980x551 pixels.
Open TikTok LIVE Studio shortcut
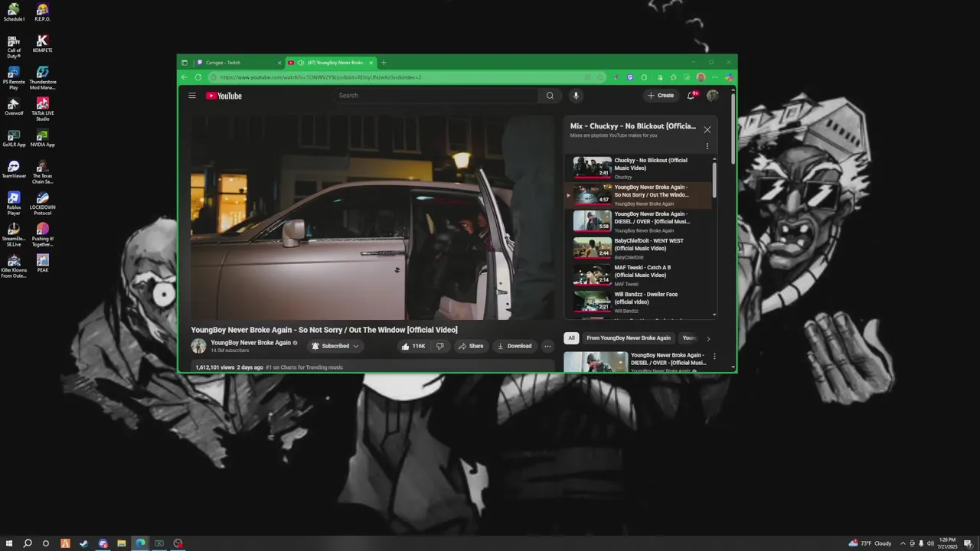pyautogui.click(x=43, y=109)
